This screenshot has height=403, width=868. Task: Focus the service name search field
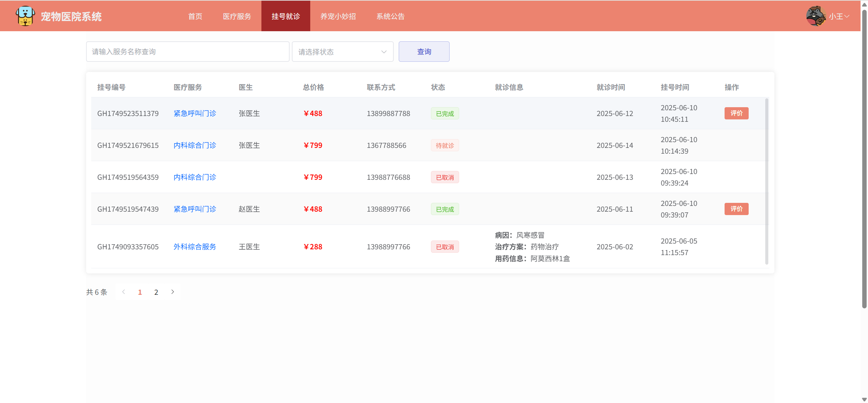pyautogui.click(x=188, y=52)
